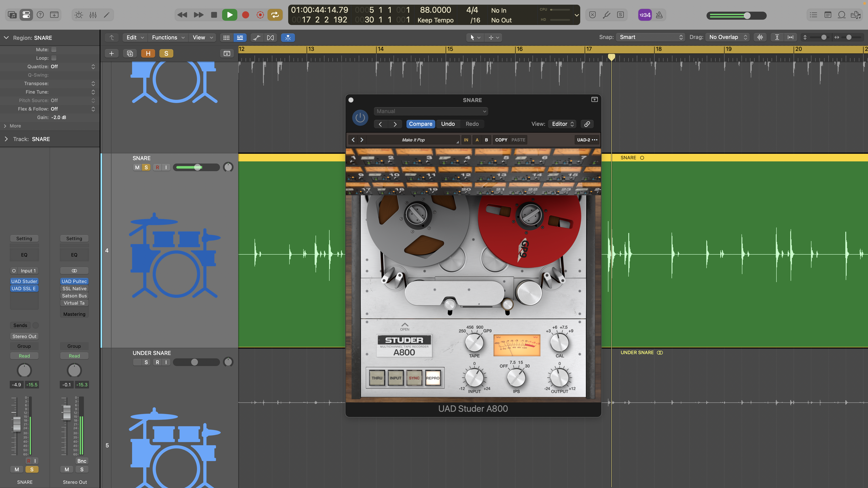Open the tuner wrench button
Screen dimensions: 868x488
coord(606,15)
